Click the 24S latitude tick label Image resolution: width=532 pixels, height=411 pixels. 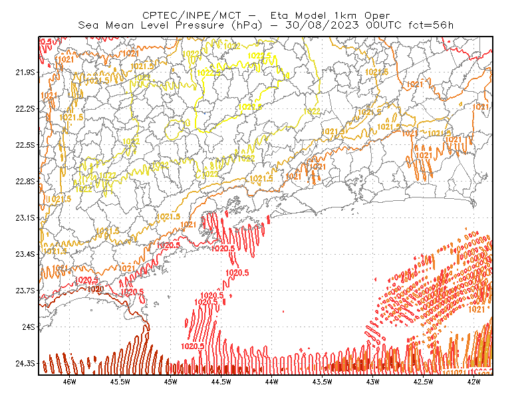(29, 327)
